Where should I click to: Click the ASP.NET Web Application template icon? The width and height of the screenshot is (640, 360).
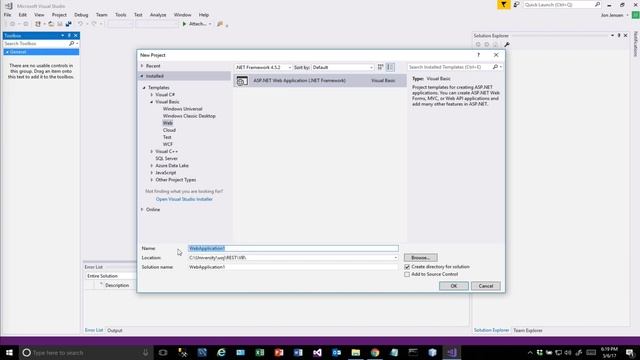point(242,81)
